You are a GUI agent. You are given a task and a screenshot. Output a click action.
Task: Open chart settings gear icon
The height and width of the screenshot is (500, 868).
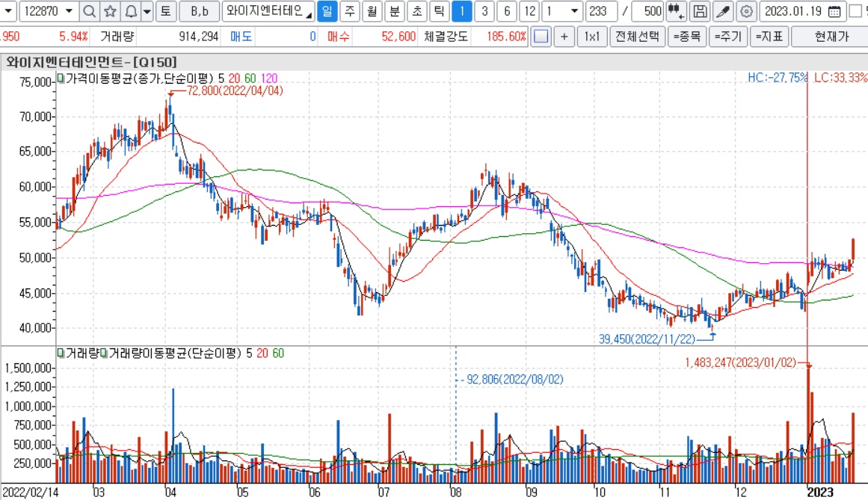point(746,11)
